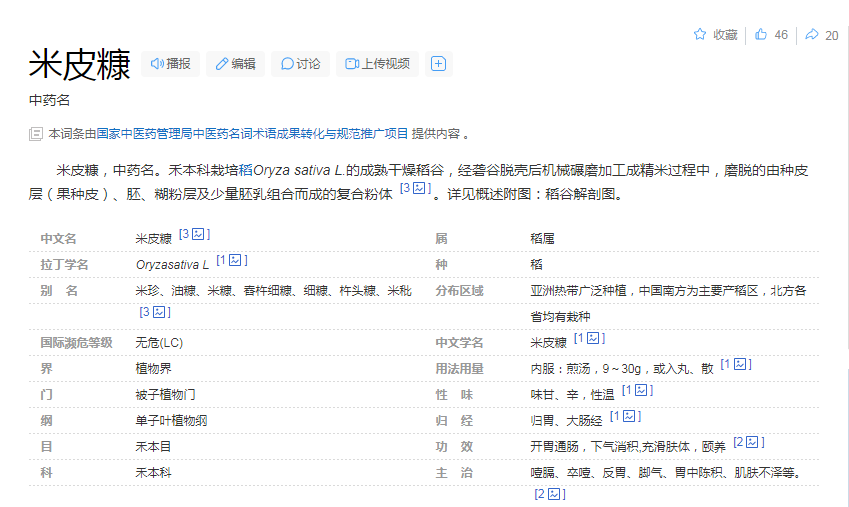Image resolution: width=849 pixels, height=507 pixels.
Task: Open the 讨论 discussion button
Action: tap(301, 64)
